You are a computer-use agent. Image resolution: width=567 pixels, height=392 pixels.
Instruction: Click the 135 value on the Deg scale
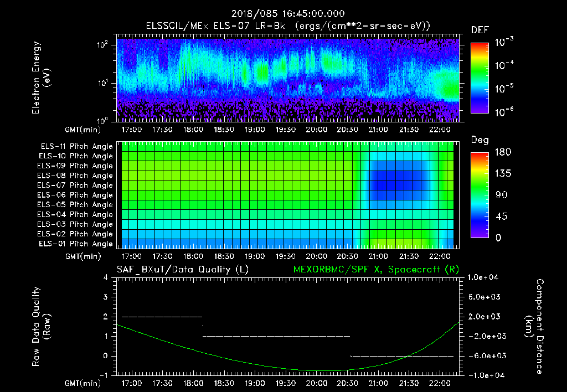(503, 174)
